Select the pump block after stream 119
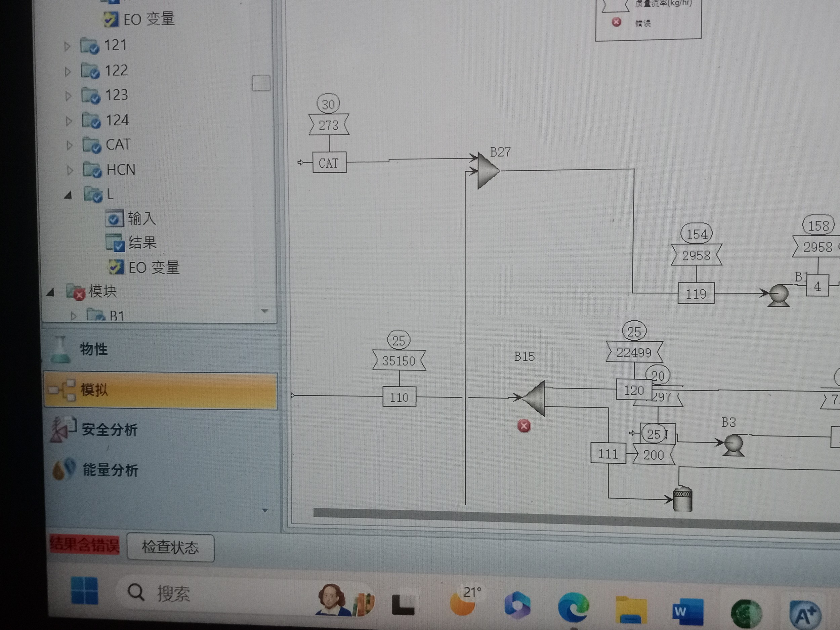Viewport: 840px width, 630px height. pyautogui.click(x=779, y=295)
